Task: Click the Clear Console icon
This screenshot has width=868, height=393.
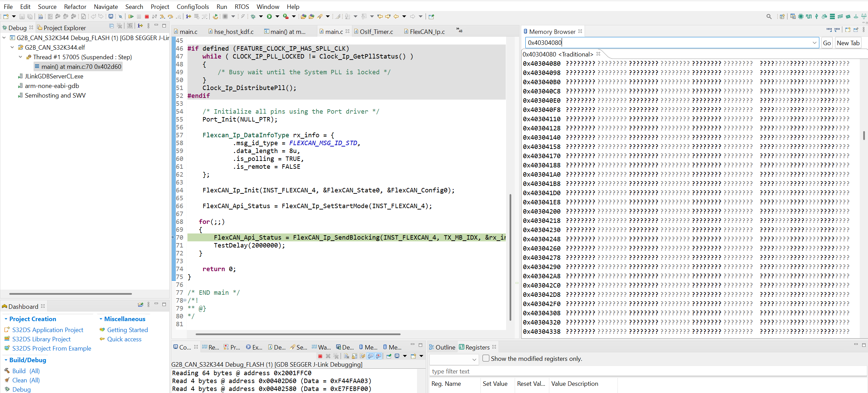Action: point(346,356)
